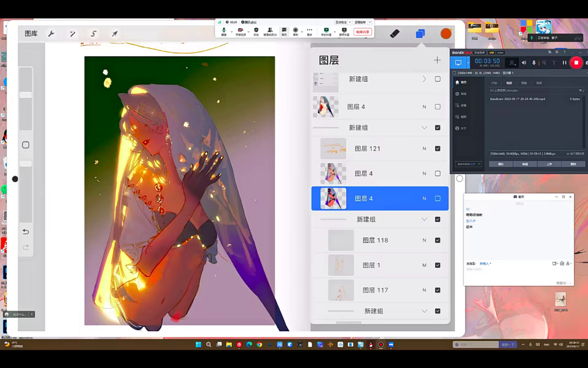Open the 图库 gallery menu
This screenshot has width=588, height=368.
pos(31,33)
